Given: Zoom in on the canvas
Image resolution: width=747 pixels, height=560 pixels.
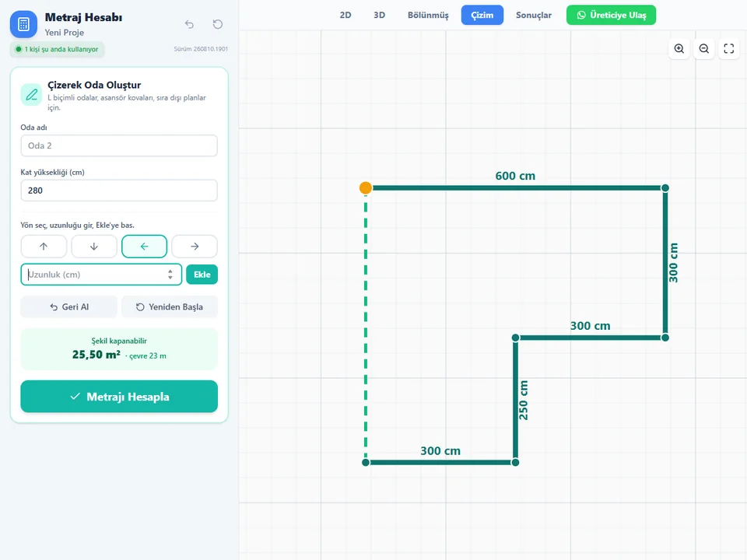Looking at the screenshot, I should (679, 48).
